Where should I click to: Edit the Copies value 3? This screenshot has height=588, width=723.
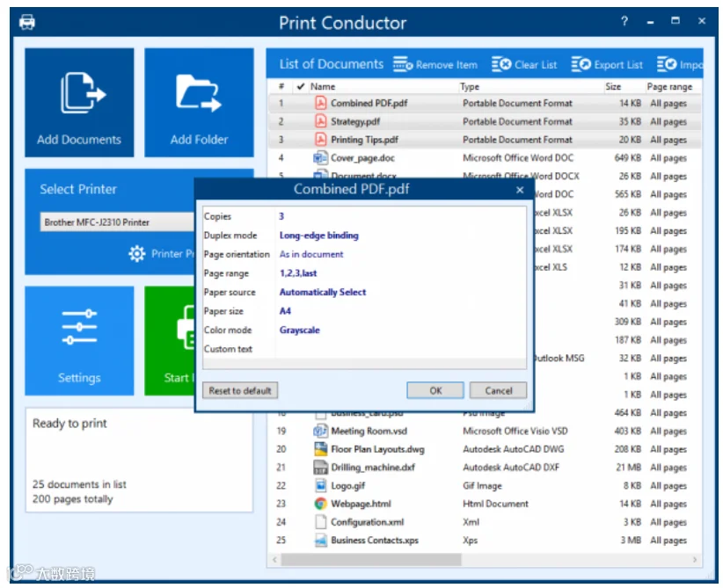(281, 216)
